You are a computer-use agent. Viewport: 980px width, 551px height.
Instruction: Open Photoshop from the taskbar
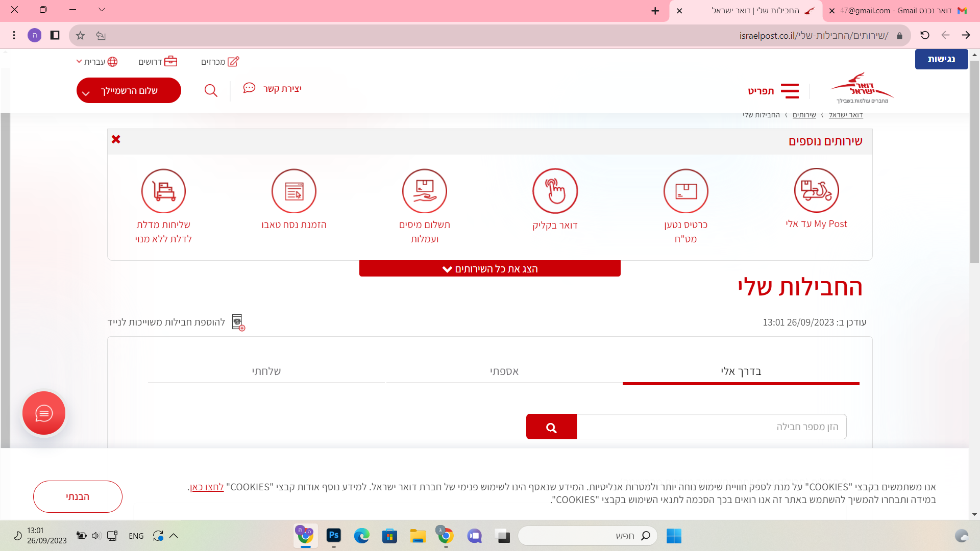point(334,536)
